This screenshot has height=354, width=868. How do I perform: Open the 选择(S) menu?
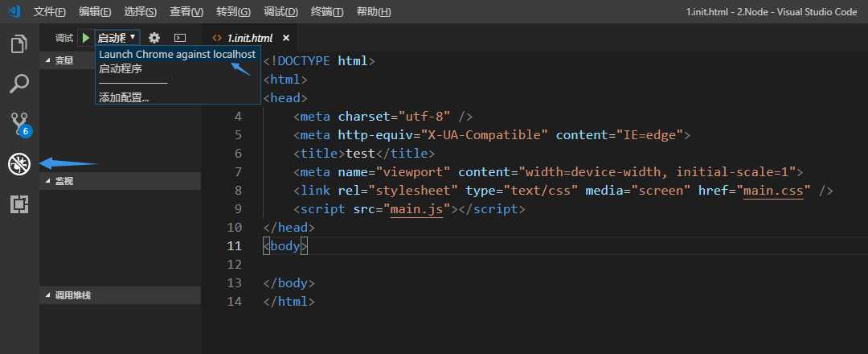point(140,11)
